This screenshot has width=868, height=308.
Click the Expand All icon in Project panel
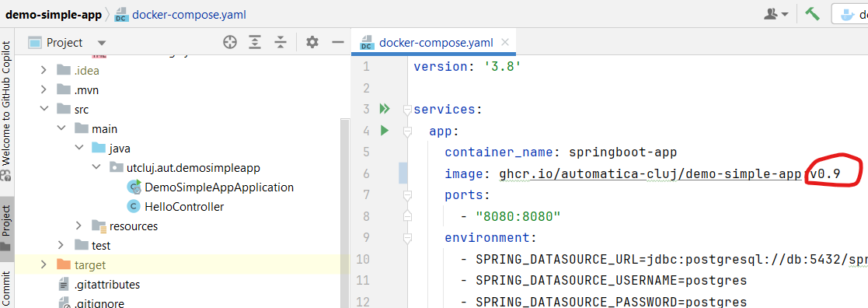point(255,42)
